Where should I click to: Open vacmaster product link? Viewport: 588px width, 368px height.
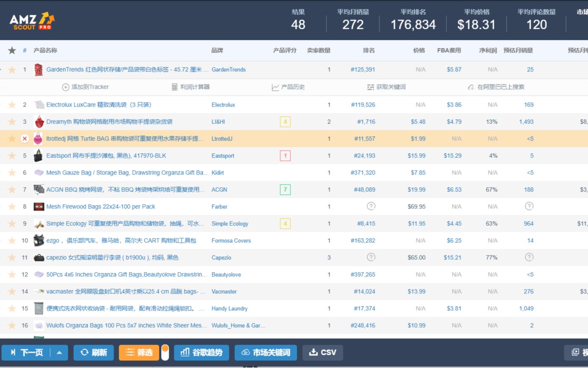(126, 292)
